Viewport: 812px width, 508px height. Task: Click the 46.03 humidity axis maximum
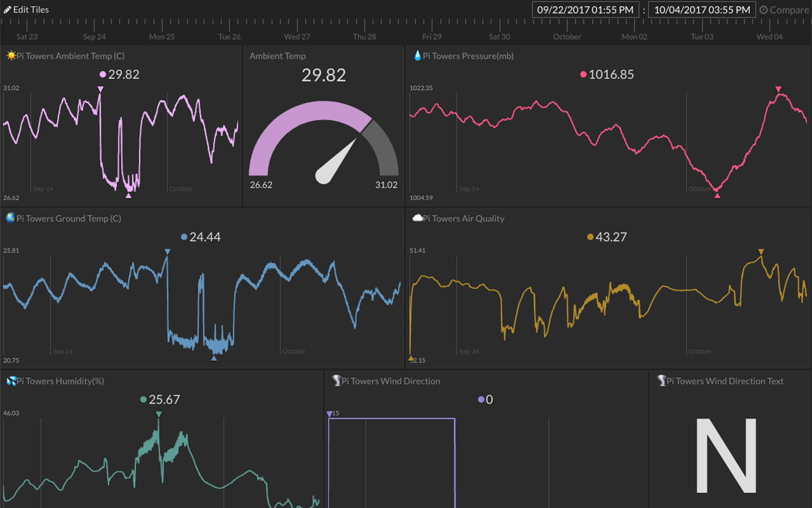point(11,413)
